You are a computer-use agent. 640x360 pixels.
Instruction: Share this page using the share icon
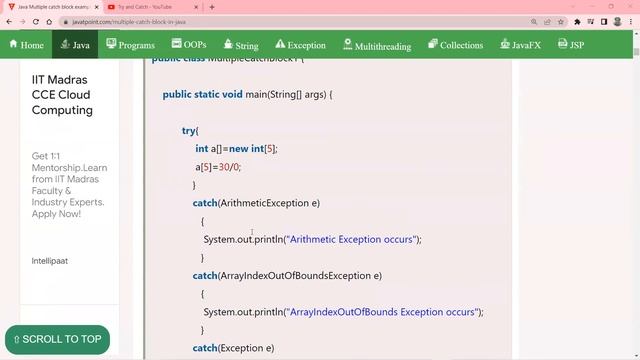click(547, 22)
